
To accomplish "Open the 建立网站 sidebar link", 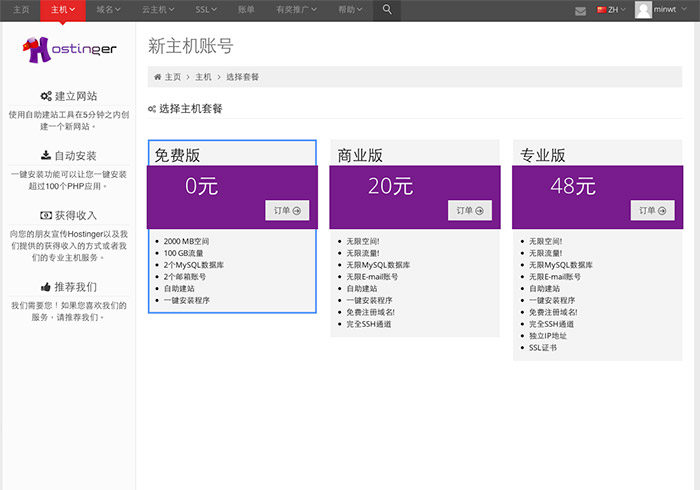I will [76, 96].
